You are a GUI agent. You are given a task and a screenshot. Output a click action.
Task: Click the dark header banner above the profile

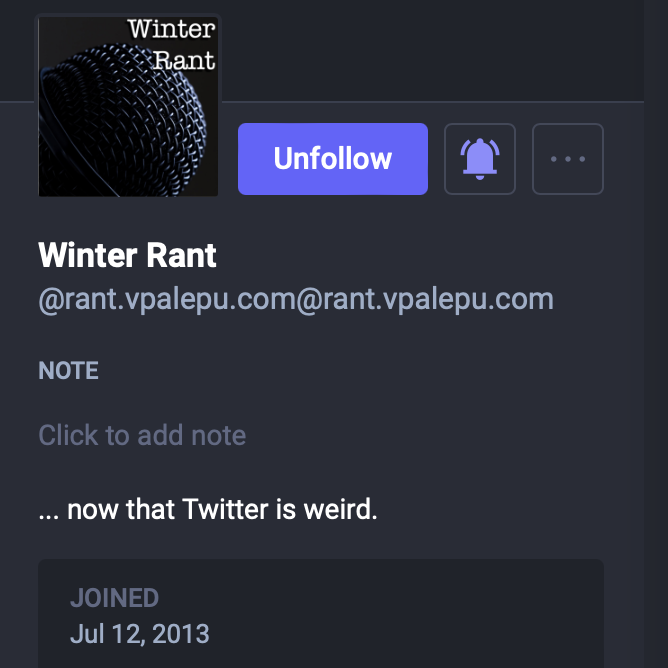point(430,50)
